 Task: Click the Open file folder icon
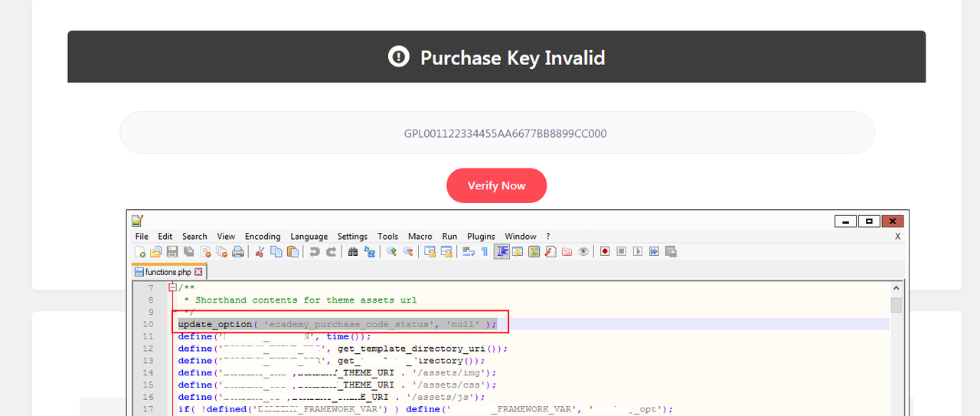[x=155, y=251]
